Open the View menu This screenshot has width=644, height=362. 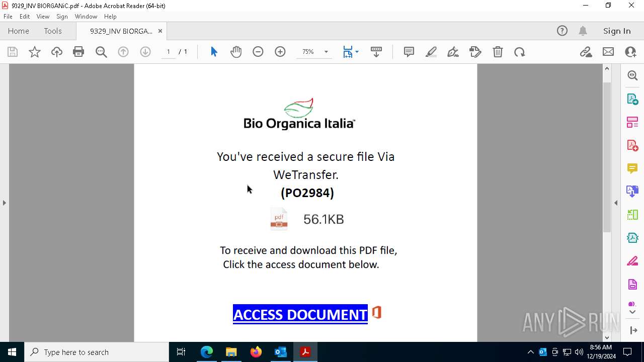coord(43,16)
